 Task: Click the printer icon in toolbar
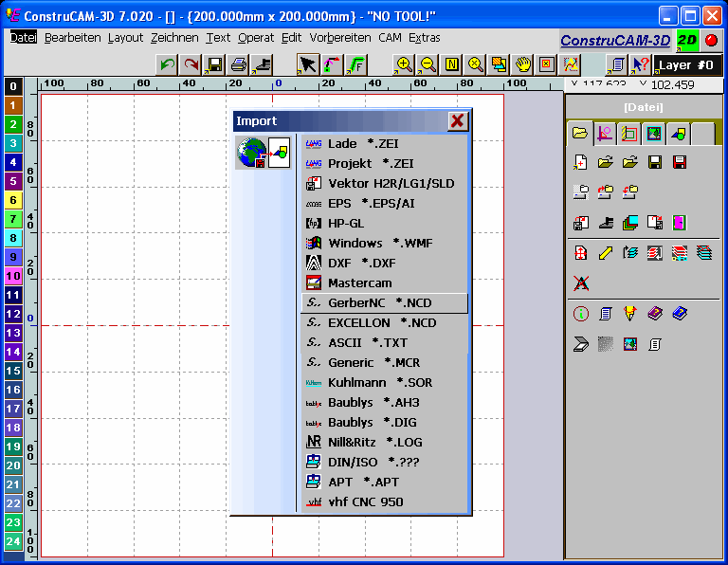point(239,64)
